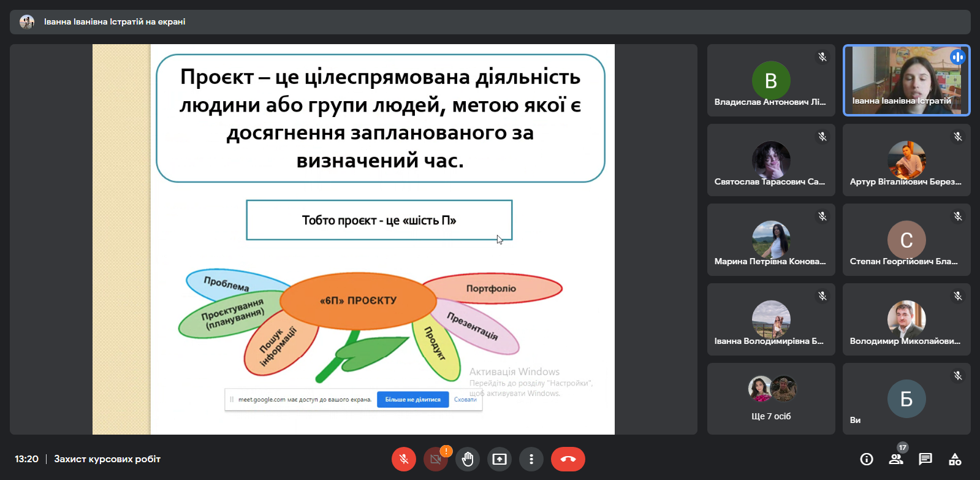
Task: Click Марина Петрівна's profile photo
Action: pyautogui.click(x=771, y=240)
